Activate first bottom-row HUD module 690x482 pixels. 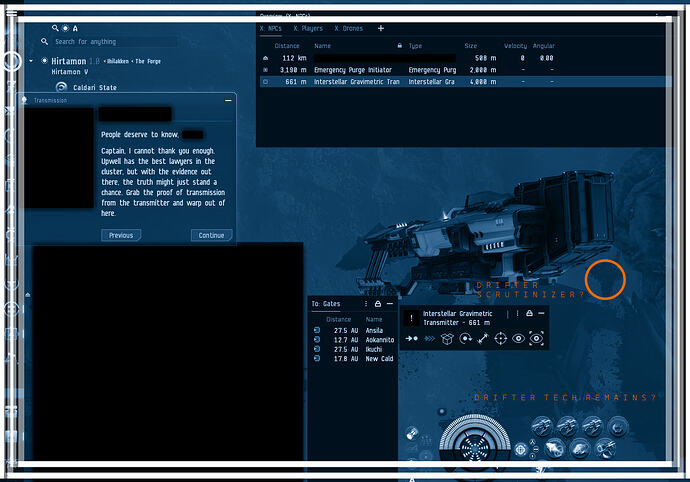pos(554,449)
